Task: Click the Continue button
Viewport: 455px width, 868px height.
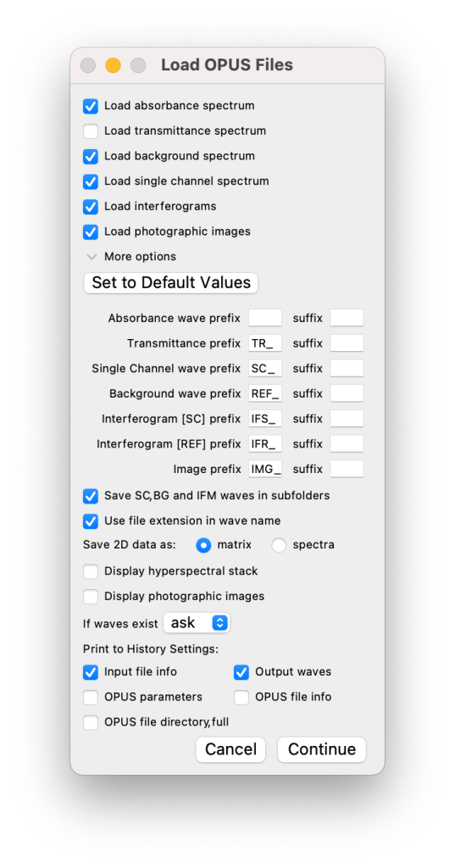Action: pyautogui.click(x=322, y=749)
